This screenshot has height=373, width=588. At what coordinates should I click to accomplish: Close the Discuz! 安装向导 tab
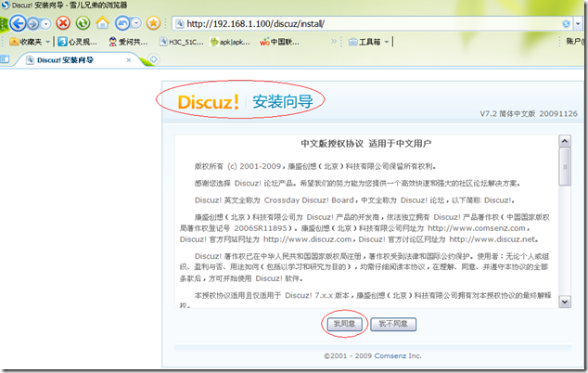click(x=129, y=60)
